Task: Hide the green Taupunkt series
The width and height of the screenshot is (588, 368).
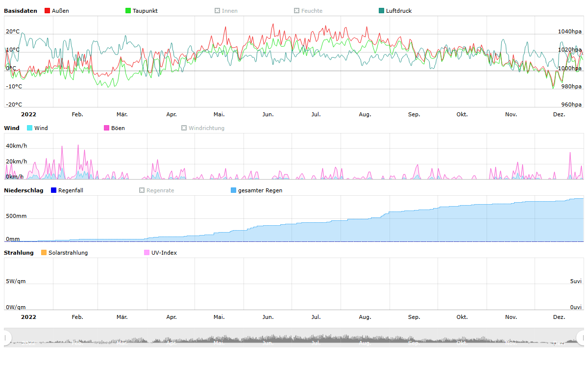Action: (x=128, y=11)
